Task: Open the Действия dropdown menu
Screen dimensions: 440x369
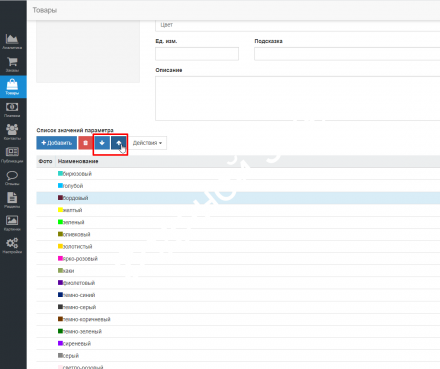Action: tap(147, 143)
